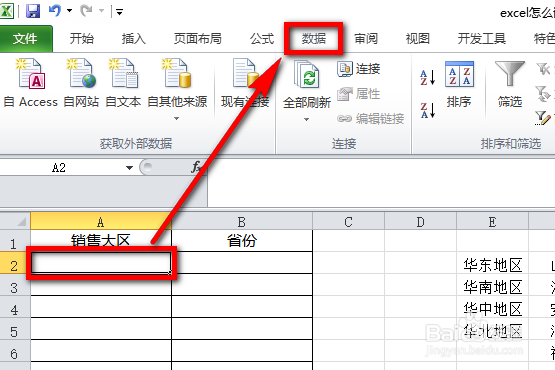Switch to the 视图 (View) tab

pos(418,38)
